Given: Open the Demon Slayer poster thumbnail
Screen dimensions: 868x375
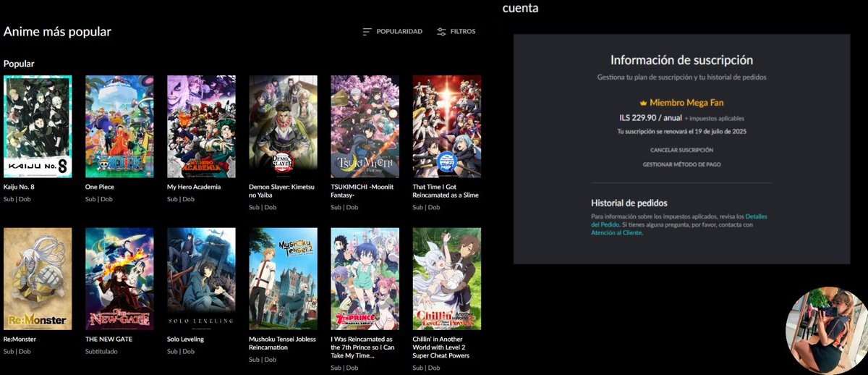Looking at the screenshot, I should pyautogui.click(x=283, y=127).
